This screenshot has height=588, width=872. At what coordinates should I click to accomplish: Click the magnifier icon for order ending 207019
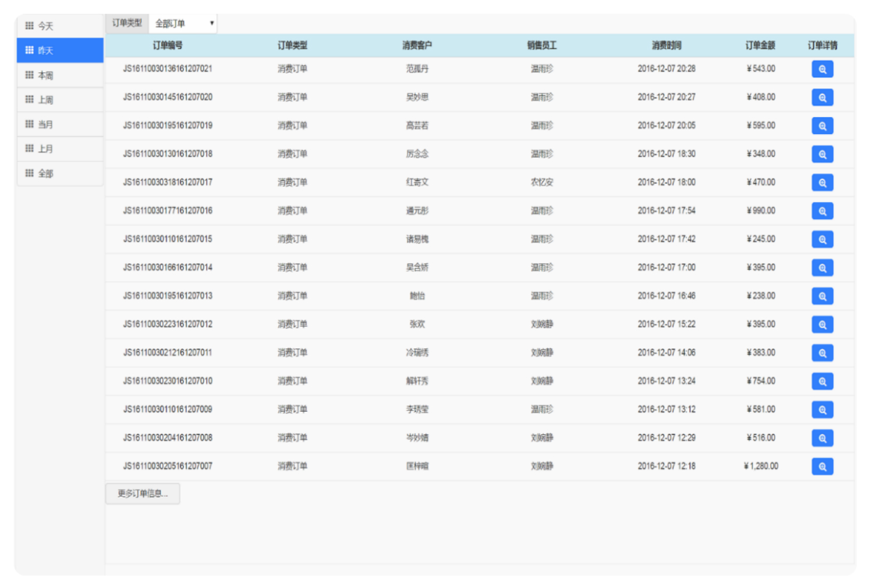point(821,126)
